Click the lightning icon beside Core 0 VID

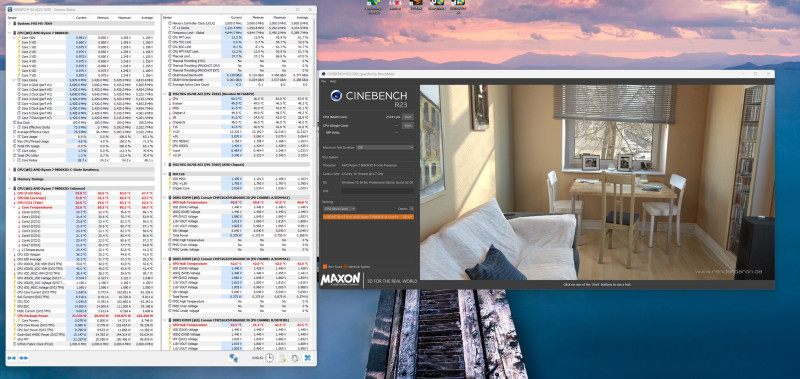point(19,42)
